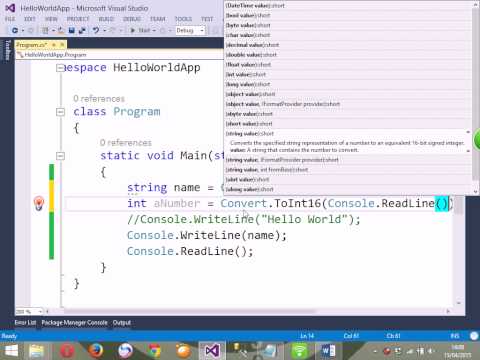
Task: Click the save file toolbar icon
Action: click(71, 30)
